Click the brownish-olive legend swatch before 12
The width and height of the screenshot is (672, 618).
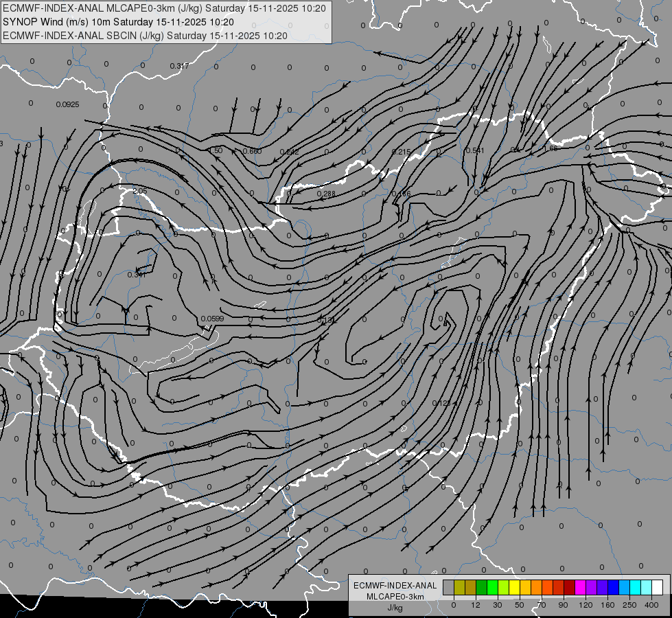(x=471, y=588)
